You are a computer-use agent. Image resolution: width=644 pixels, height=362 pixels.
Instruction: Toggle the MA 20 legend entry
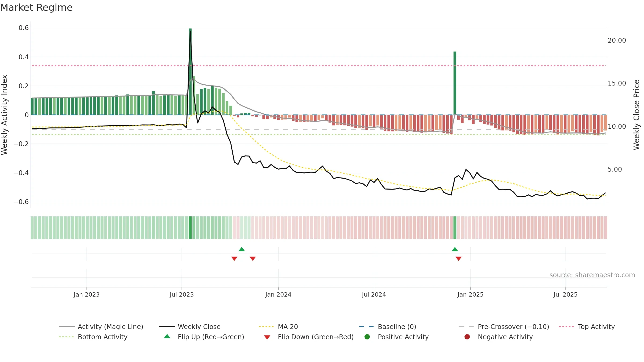coord(278,327)
